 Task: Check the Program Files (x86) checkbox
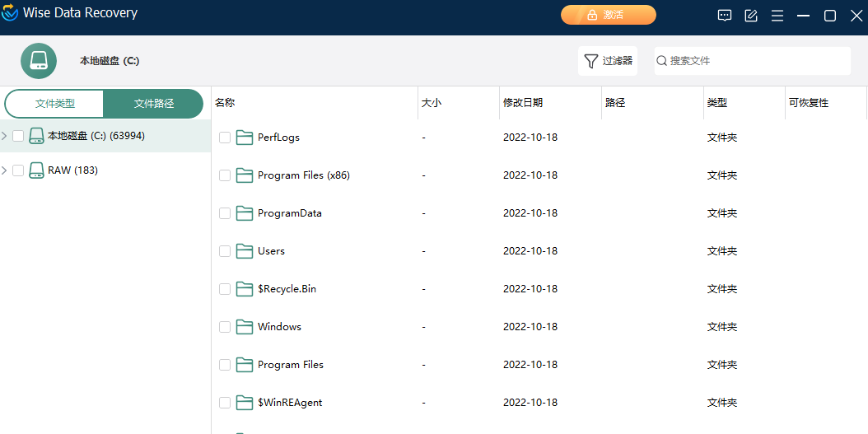pyautogui.click(x=225, y=175)
